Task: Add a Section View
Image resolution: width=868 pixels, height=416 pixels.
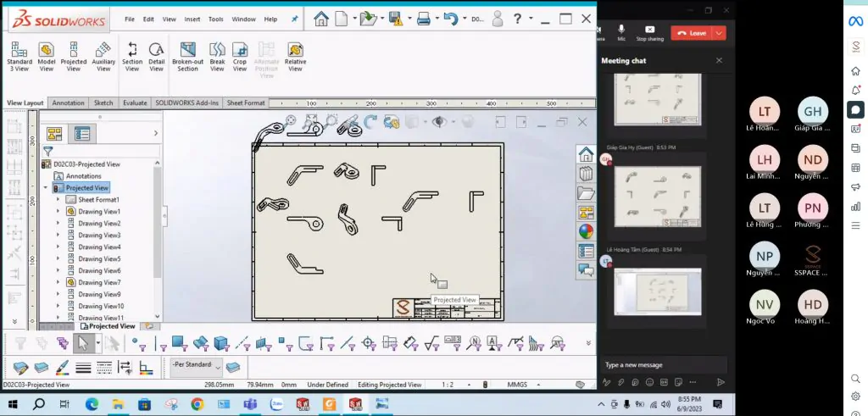Action: click(x=132, y=57)
